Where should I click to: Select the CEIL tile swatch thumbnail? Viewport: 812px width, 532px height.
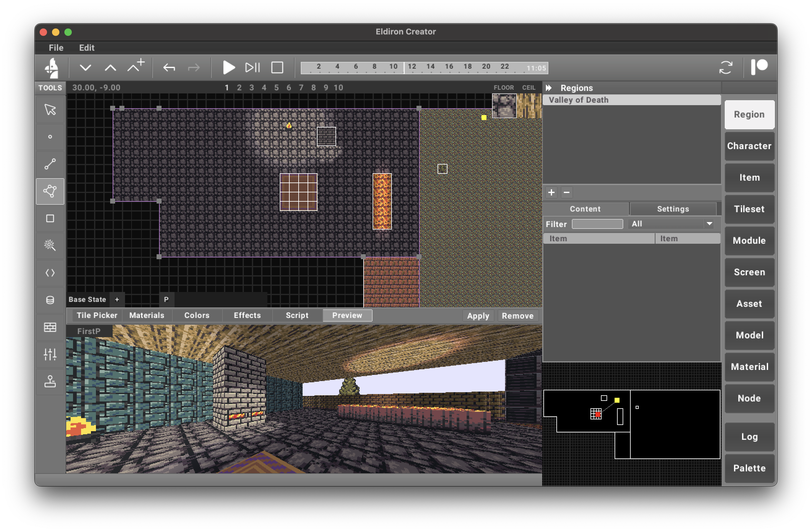[x=529, y=106]
